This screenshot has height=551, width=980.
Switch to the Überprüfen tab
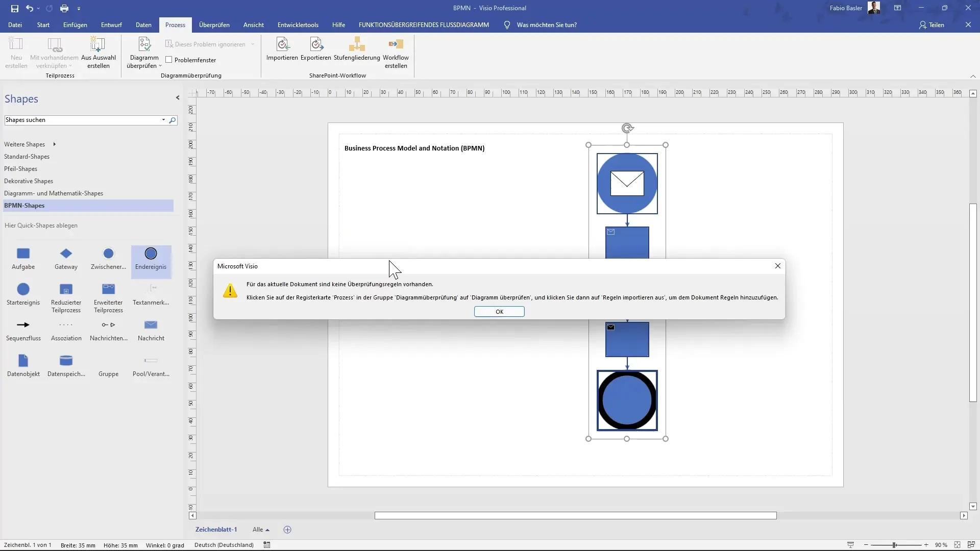pyautogui.click(x=214, y=25)
